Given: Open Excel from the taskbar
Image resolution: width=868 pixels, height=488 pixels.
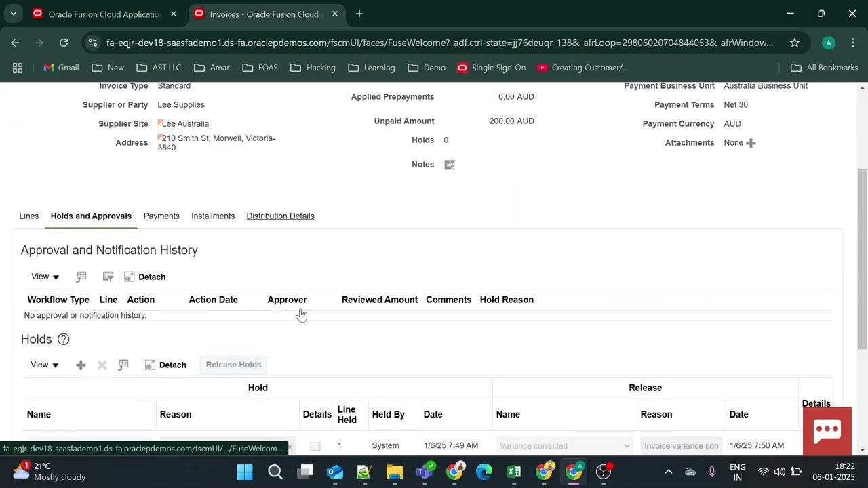Looking at the screenshot, I should click(513, 472).
